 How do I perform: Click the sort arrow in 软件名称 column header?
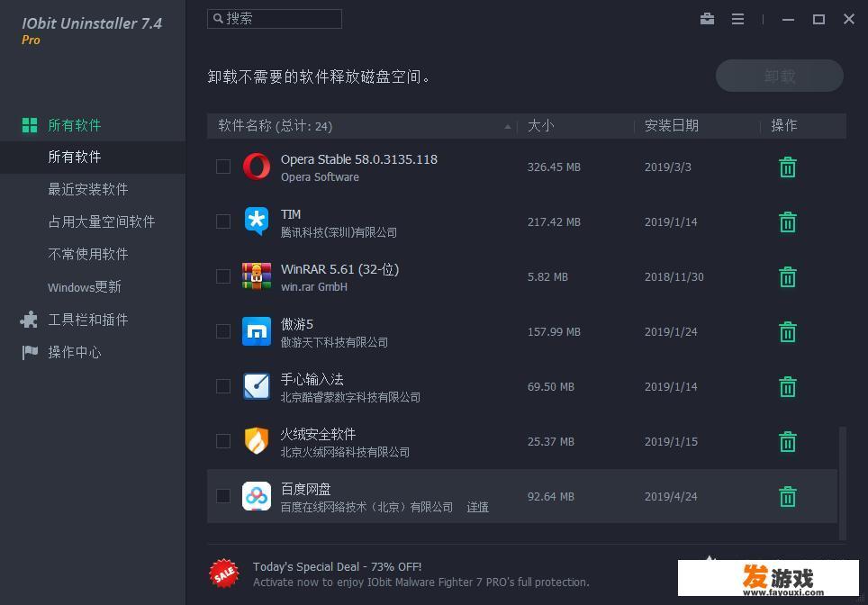click(508, 127)
